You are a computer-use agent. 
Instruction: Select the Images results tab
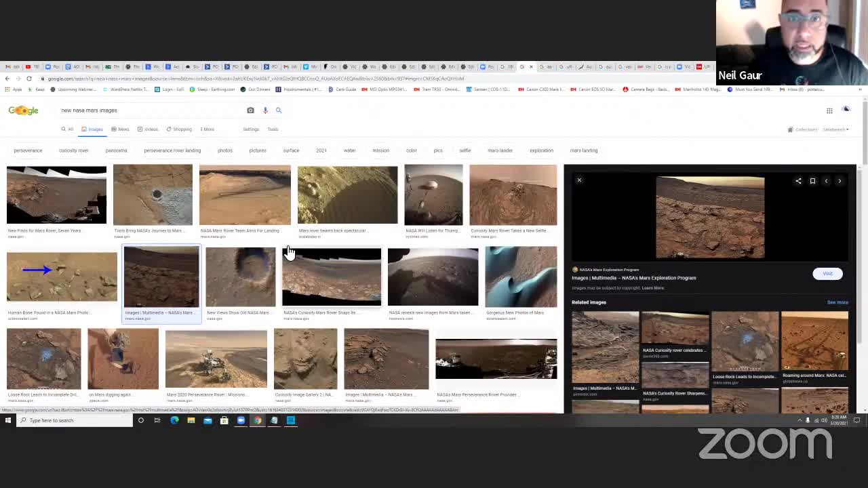click(x=92, y=129)
